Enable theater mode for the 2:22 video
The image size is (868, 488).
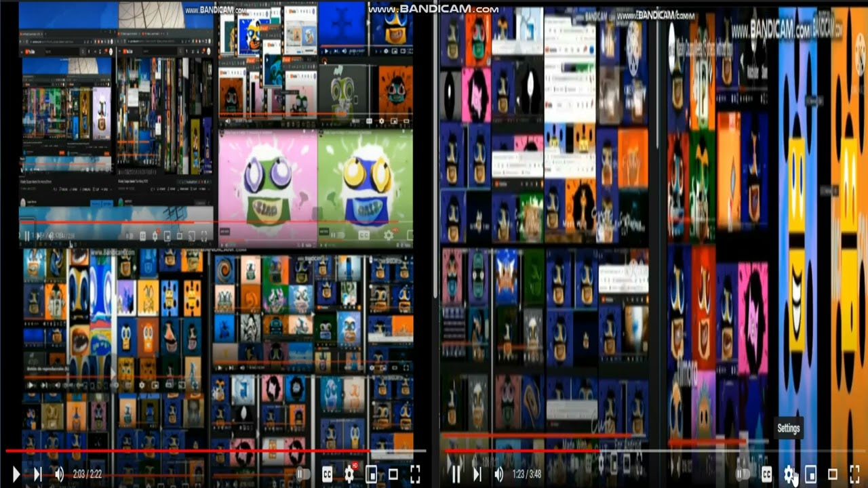coord(393,474)
